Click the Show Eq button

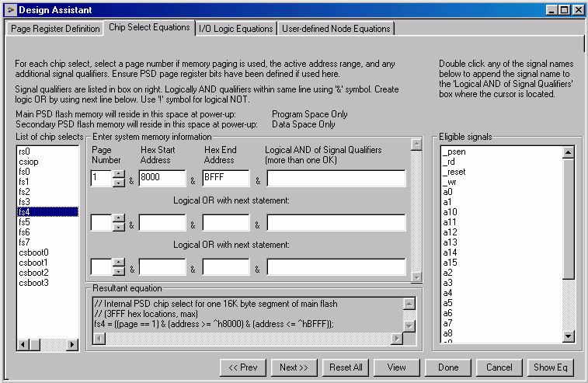pyautogui.click(x=551, y=367)
